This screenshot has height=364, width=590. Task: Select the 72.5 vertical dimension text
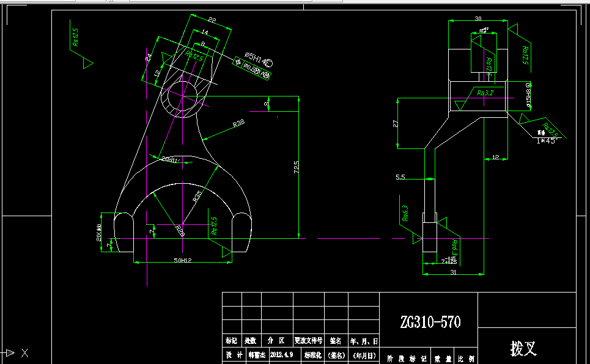(x=297, y=167)
